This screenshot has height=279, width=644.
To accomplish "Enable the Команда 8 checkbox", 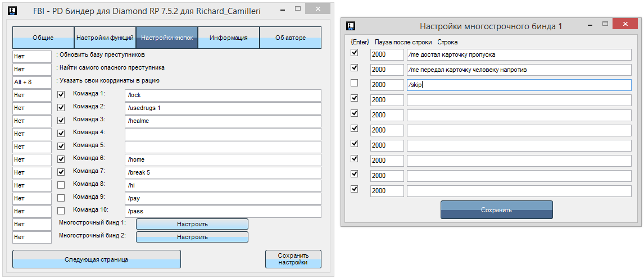I will (61, 185).
